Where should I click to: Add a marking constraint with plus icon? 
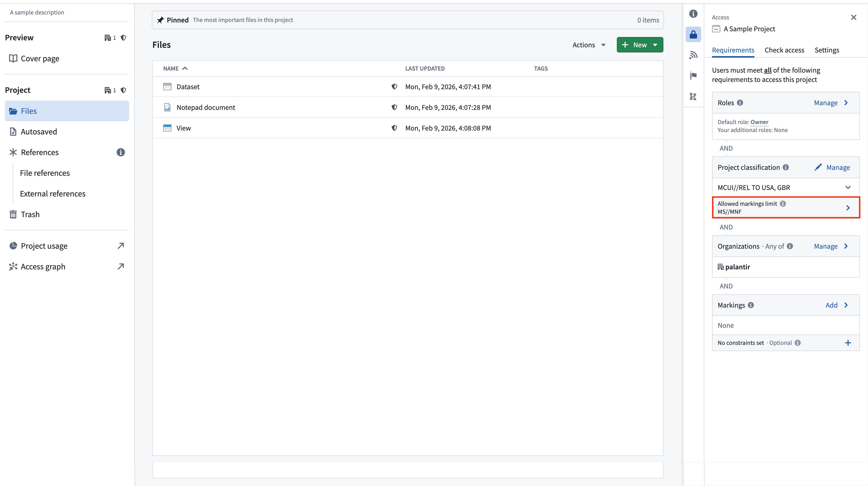pyautogui.click(x=848, y=343)
